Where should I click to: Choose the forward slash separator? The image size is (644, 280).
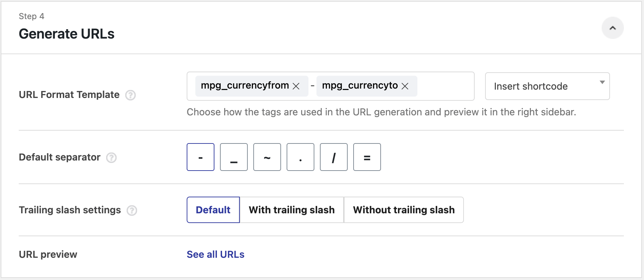[x=334, y=157]
